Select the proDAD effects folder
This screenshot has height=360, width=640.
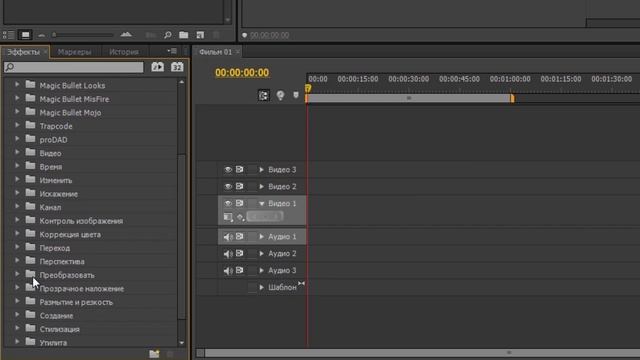coord(53,140)
